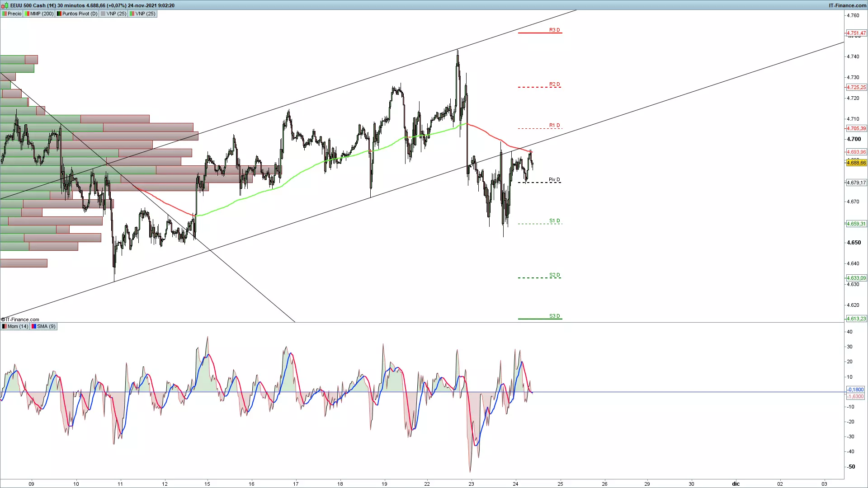Select the S3 D pivot support label
This screenshot has height=488, width=868.
pos(554,316)
